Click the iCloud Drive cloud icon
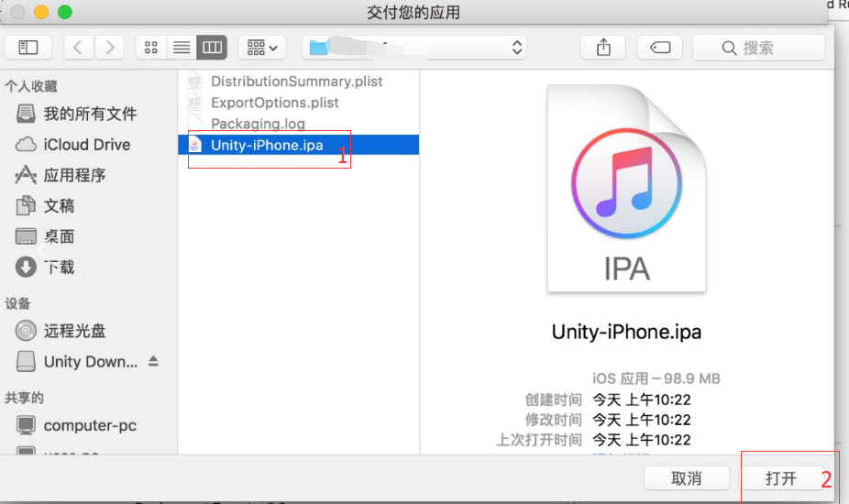Screen dimensions: 849x504 point(26,145)
